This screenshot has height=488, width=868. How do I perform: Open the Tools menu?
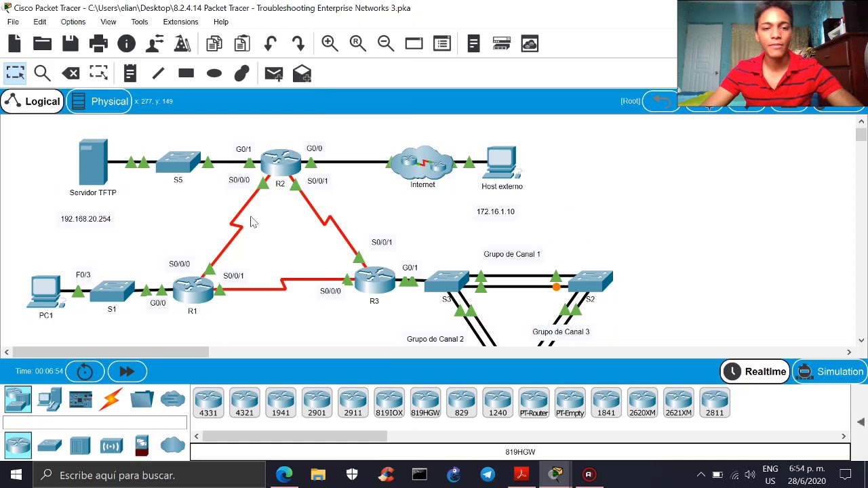tap(140, 22)
